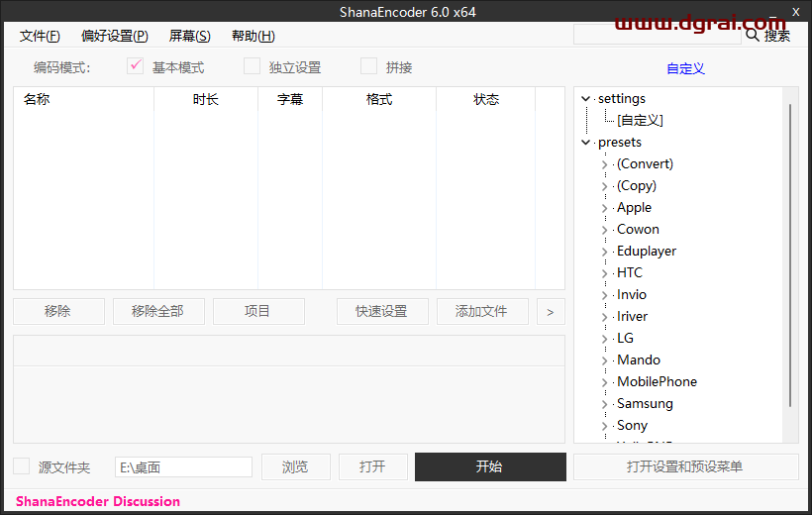Click the blue 自定义 link
The image size is (812, 515).
685,68
